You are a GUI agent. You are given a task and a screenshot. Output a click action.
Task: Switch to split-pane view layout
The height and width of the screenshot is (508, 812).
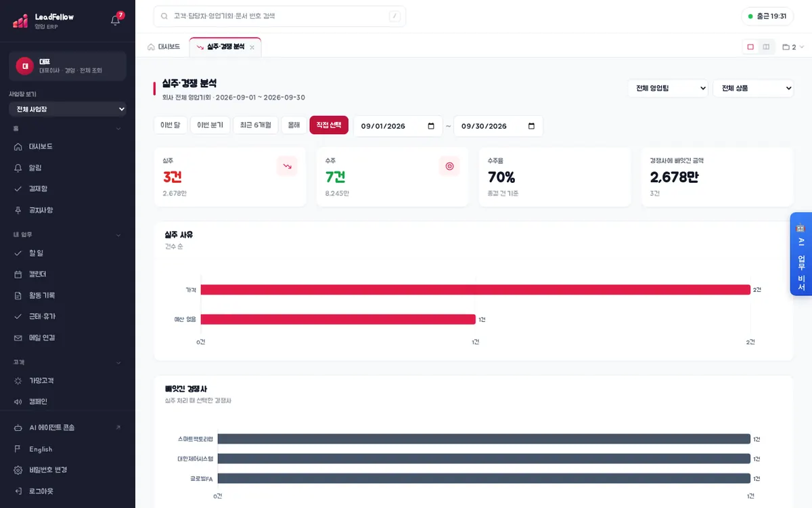pyautogui.click(x=766, y=47)
